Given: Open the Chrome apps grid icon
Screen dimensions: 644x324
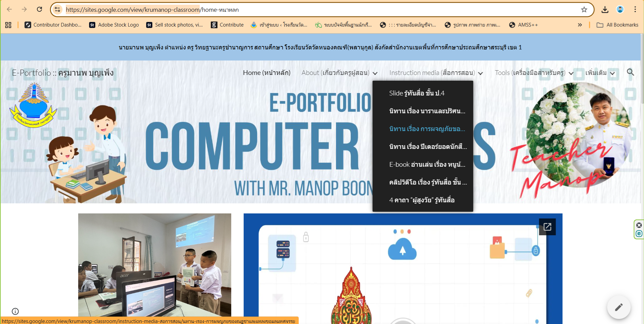Looking at the screenshot, I should point(8,25).
